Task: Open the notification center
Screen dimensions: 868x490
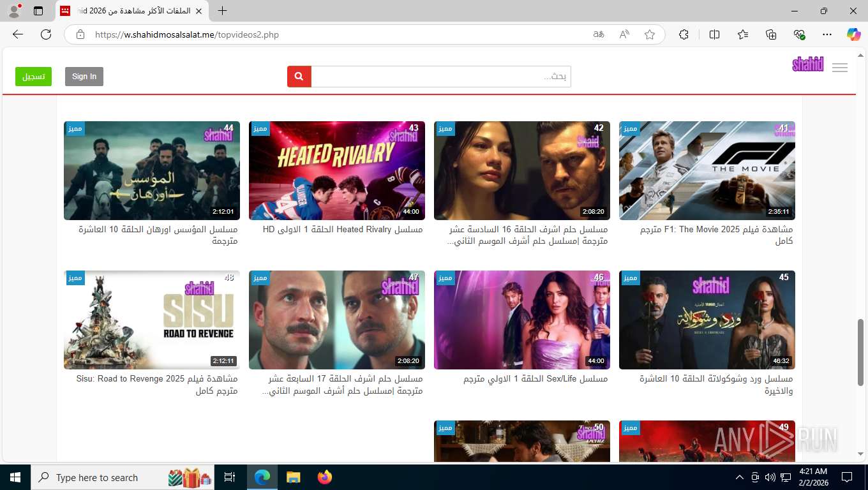Action: [x=847, y=477]
